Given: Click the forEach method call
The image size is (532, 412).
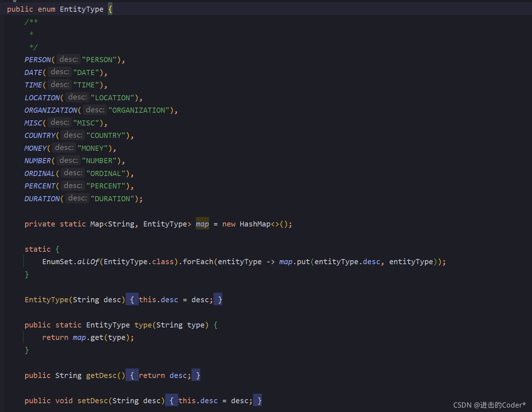Looking at the screenshot, I should (x=198, y=262).
